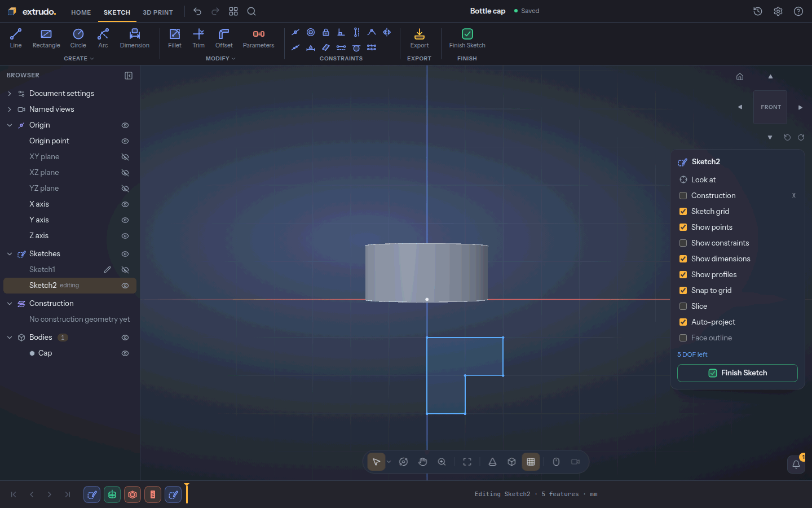The height and width of the screenshot is (508, 812).
Task: Switch to the 3D PRINT tab
Action: click(158, 12)
